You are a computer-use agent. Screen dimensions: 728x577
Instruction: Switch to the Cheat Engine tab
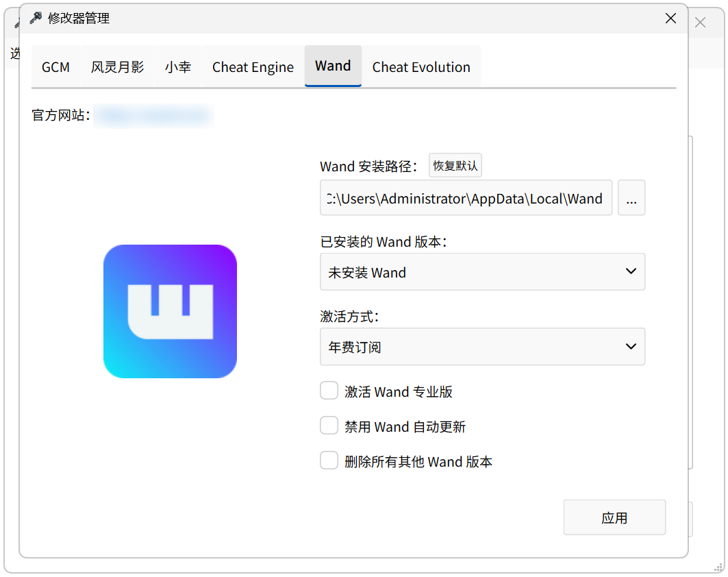253,67
